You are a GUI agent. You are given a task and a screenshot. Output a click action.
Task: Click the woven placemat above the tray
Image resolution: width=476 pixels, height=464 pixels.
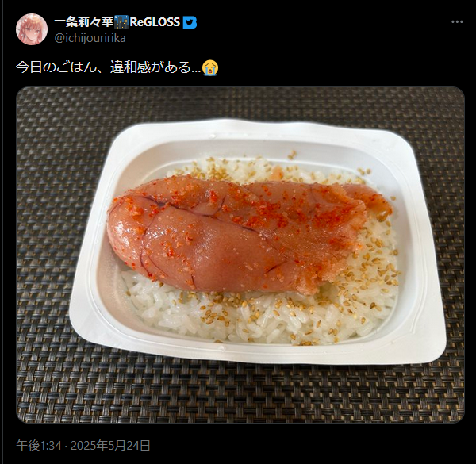pyautogui.click(x=240, y=103)
